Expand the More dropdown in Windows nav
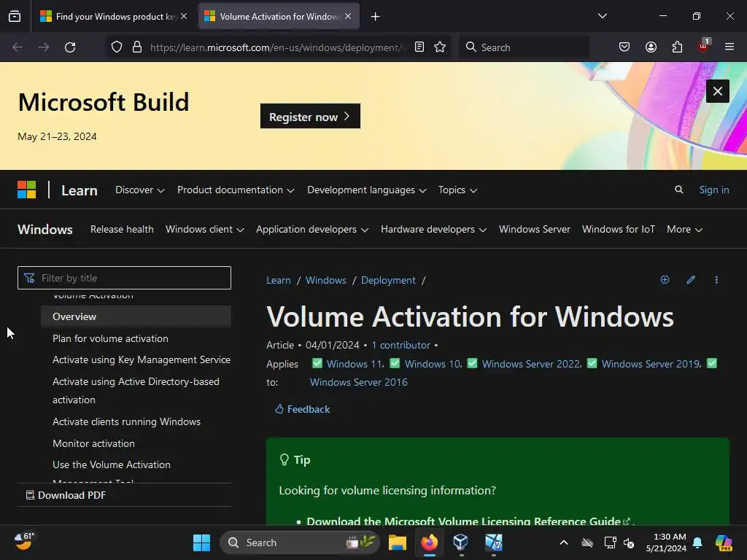The image size is (747, 560). 684,229
